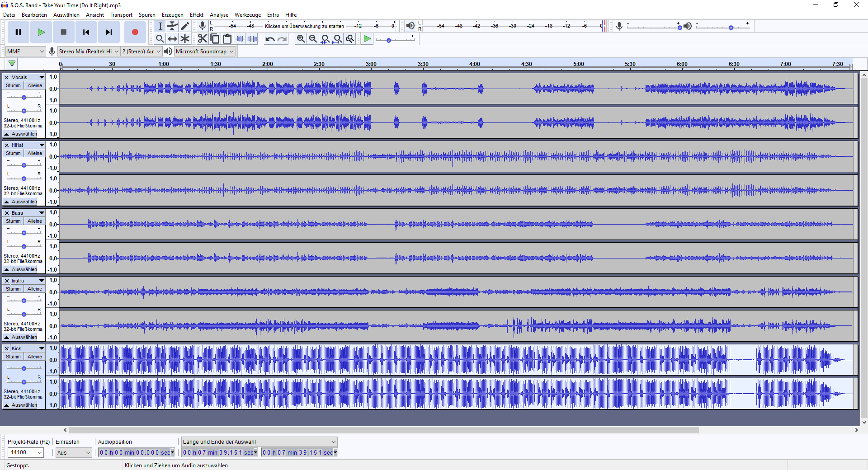Solo the Bass track with Alleine
The height and width of the screenshot is (470, 868).
pyautogui.click(x=35, y=221)
